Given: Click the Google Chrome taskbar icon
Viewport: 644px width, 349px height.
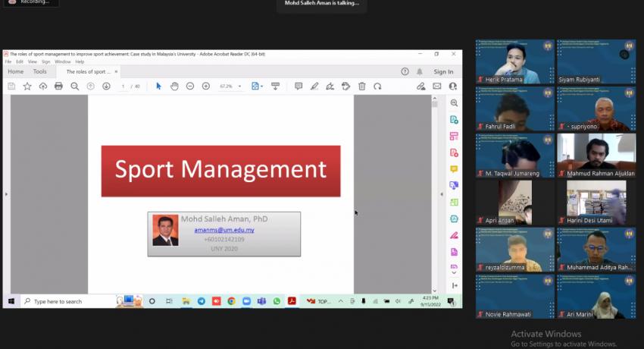Looking at the screenshot, I should point(231,301).
